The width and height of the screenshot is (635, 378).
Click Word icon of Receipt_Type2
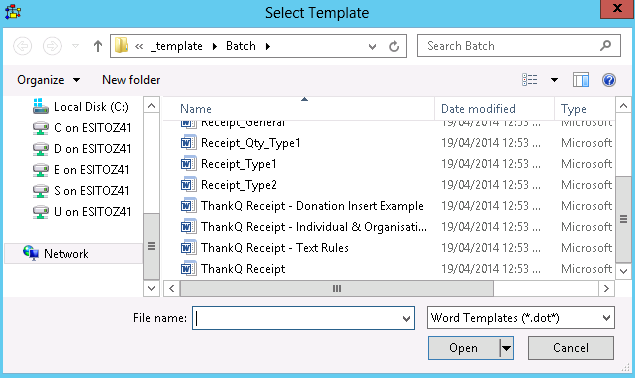[188, 185]
